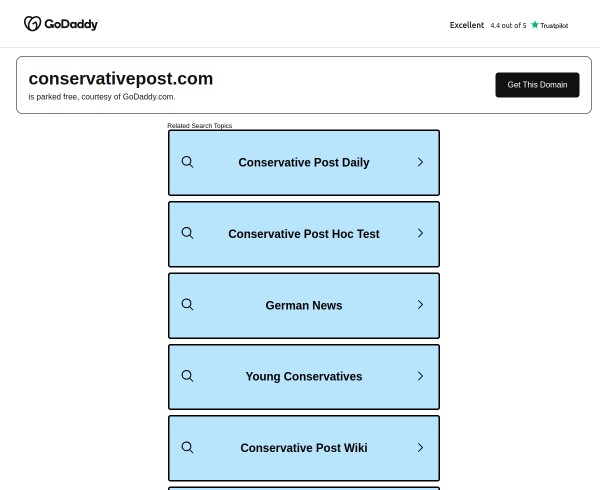Open chevron arrow on German News row
Image resolution: width=600 pixels, height=490 pixels.
tap(420, 305)
